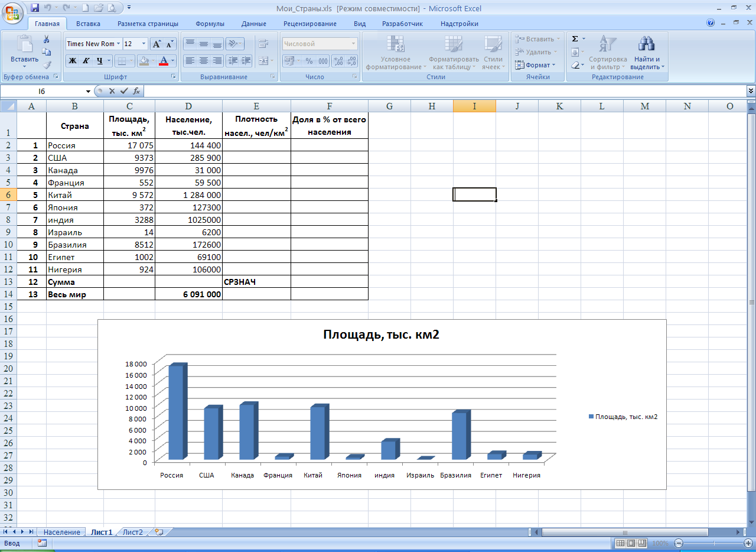This screenshot has width=756, height=552.
Task: Switch to the Формулы ribbon tab
Action: tap(210, 24)
